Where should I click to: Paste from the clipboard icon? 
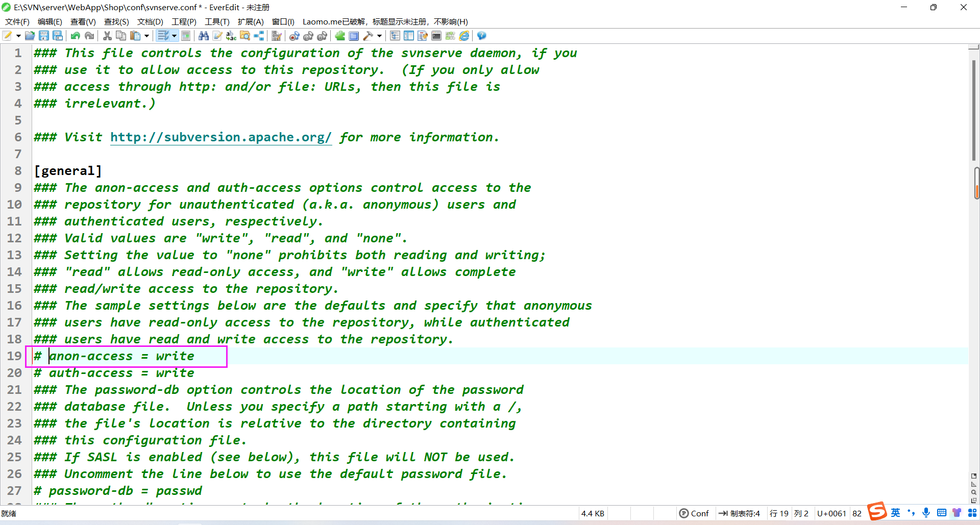pyautogui.click(x=135, y=36)
